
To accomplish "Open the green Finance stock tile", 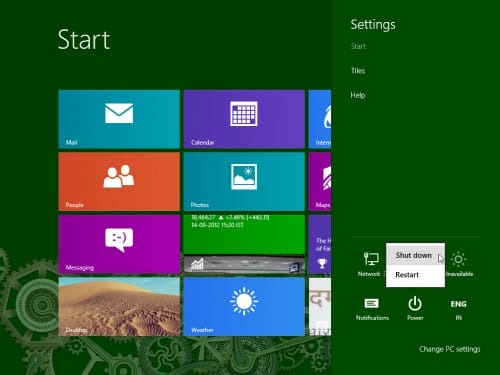I will [x=244, y=244].
